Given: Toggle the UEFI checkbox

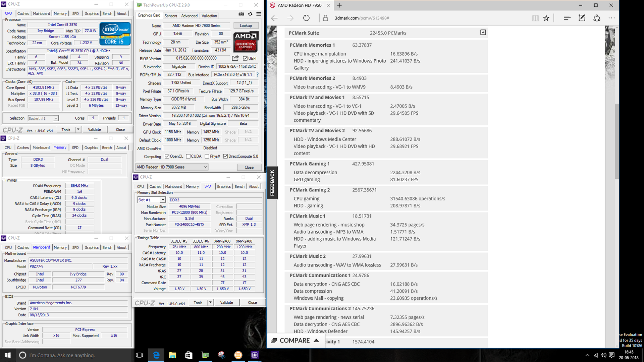Looking at the screenshot, I should [245, 58].
